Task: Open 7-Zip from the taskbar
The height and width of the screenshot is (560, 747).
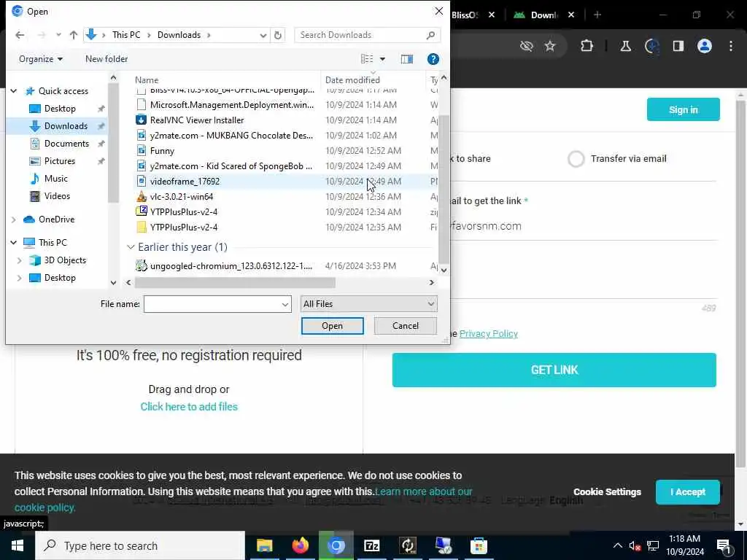Action: coord(371,545)
